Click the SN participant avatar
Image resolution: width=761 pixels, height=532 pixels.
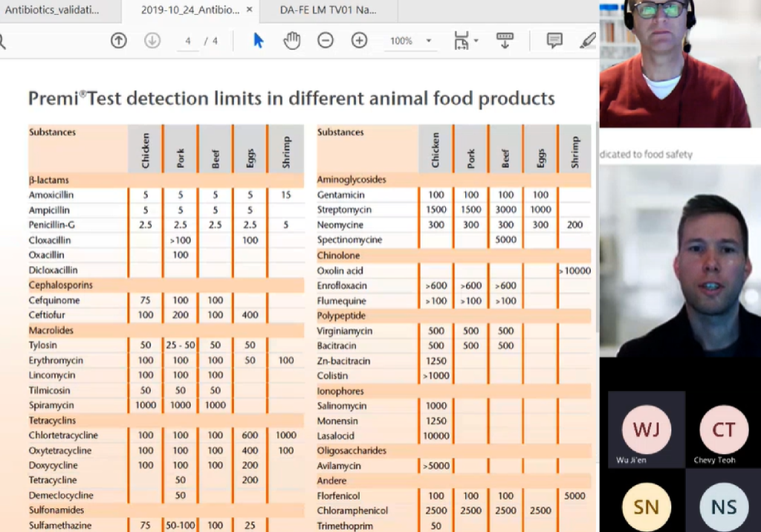646,506
